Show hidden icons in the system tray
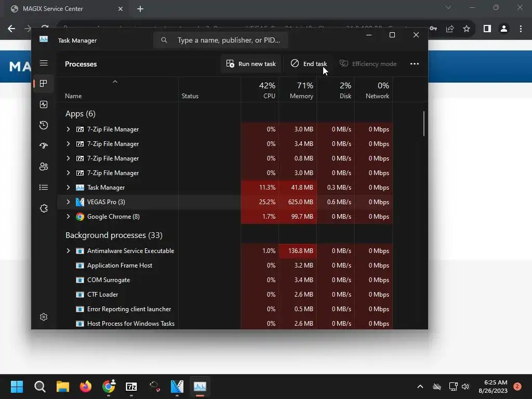532x399 pixels. (420, 387)
